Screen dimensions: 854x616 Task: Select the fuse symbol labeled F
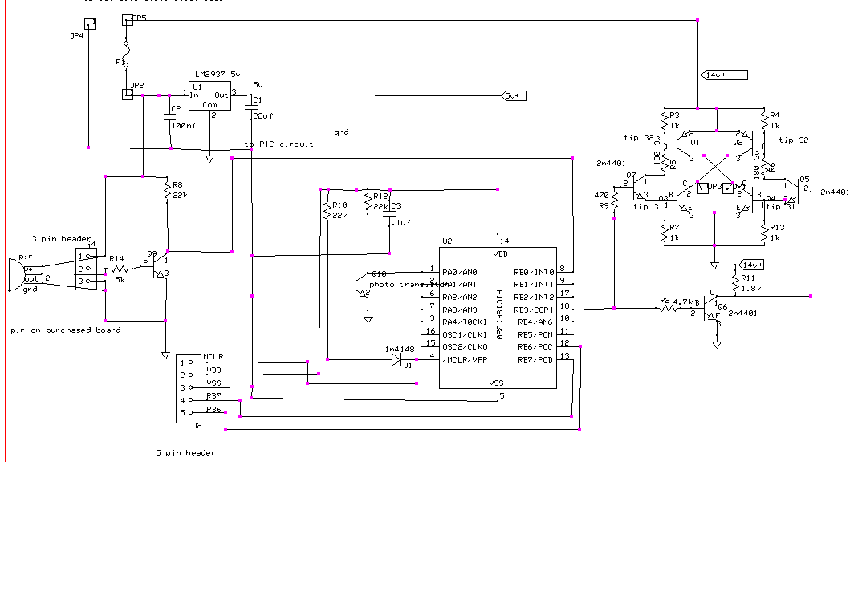[126, 53]
